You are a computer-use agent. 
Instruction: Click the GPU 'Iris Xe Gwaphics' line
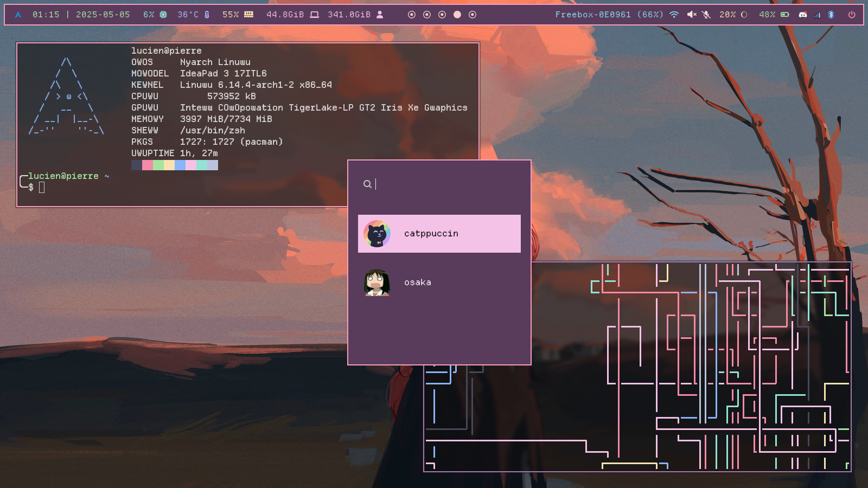coord(324,108)
